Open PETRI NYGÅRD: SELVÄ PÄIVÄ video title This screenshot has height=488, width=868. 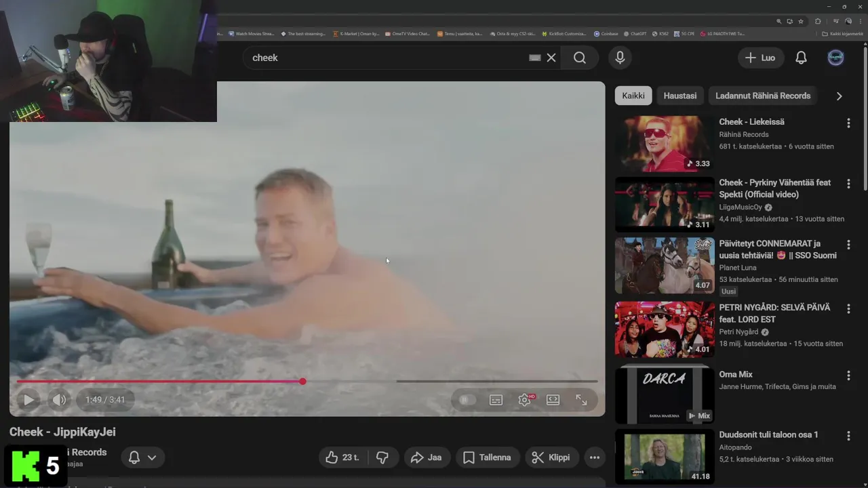774,313
